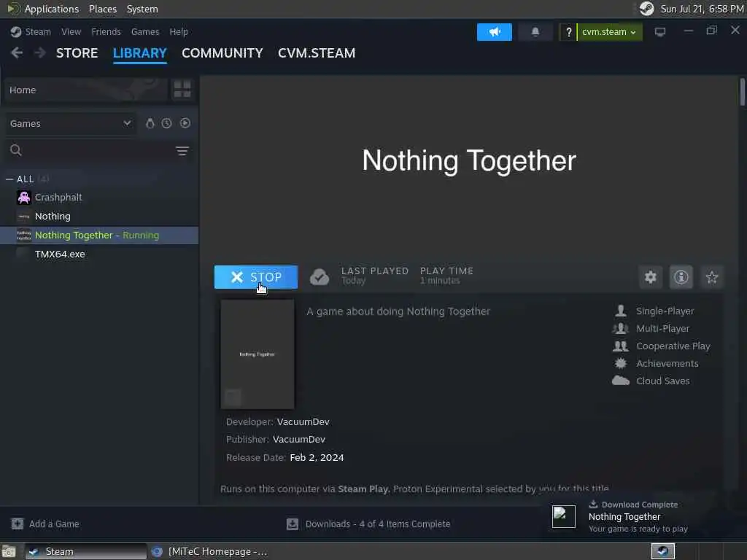
Task: Open the notifications bell
Action: pyautogui.click(x=535, y=32)
